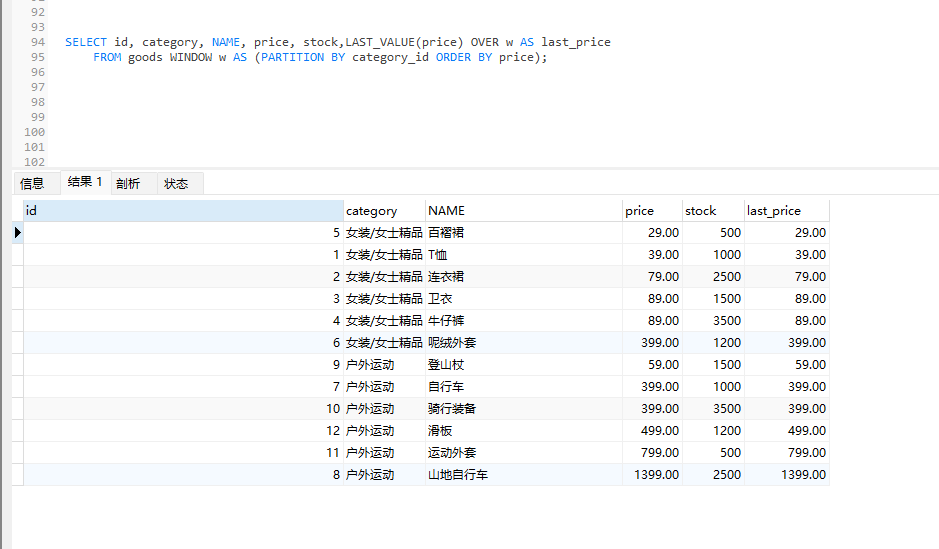Click price cell 499.00 in 滑板 row
Viewport: 939px width, 549px height.
652,430
